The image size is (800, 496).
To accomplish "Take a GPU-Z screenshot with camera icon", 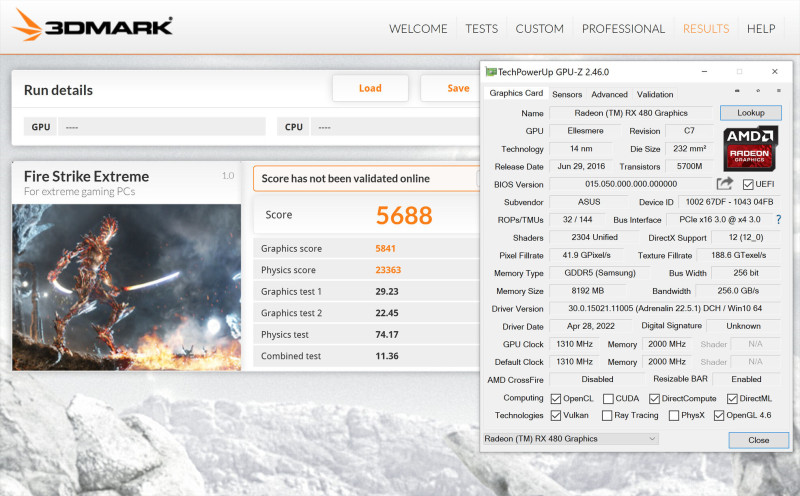I will point(737,91).
